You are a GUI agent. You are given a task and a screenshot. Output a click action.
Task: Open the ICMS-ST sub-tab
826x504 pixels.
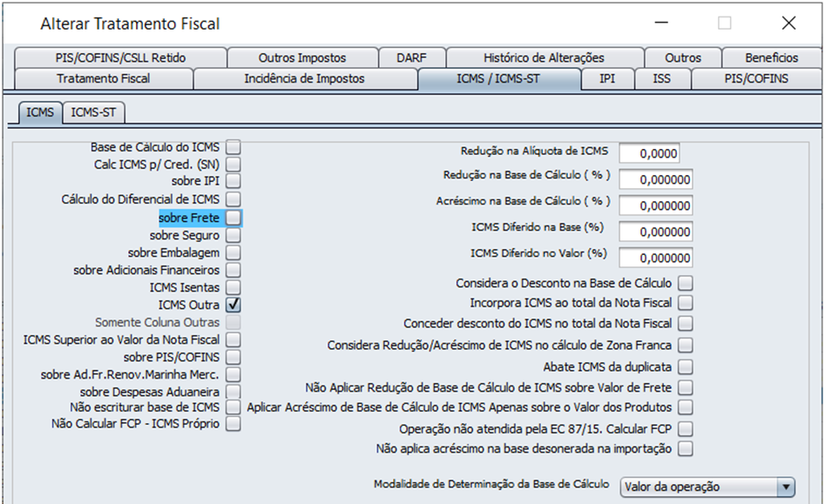click(x=93, y=112)
